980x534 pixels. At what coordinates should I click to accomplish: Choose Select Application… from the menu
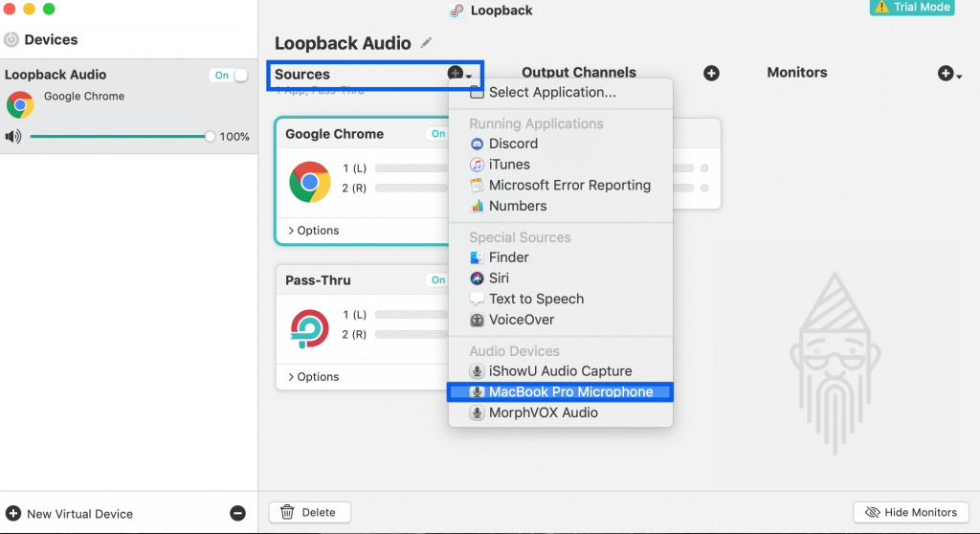point(561,93)
